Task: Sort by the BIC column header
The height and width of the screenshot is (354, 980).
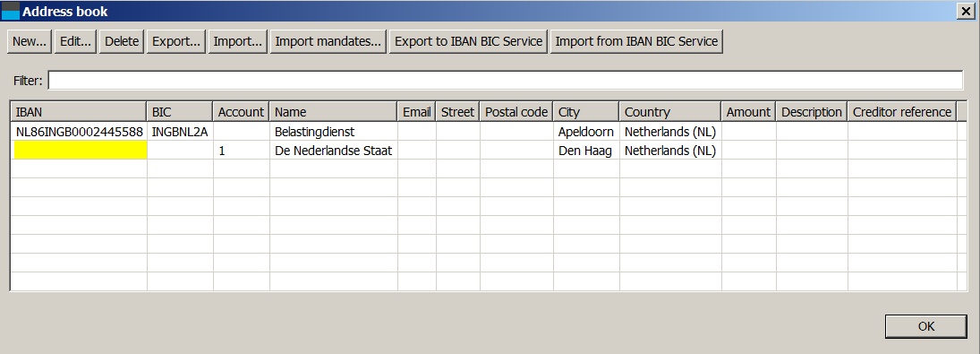Action: (x=180, y=112)
